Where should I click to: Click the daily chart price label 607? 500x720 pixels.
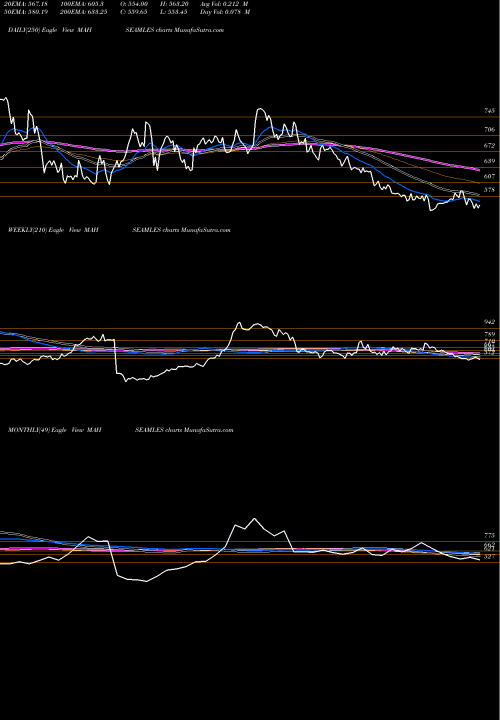[x=489, y=176]
